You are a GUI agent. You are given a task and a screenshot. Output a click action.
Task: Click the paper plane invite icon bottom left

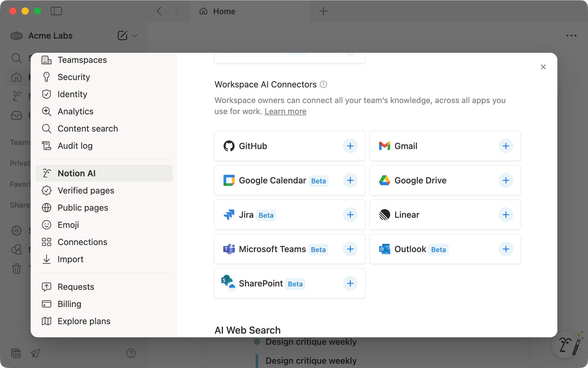[35, 353]
